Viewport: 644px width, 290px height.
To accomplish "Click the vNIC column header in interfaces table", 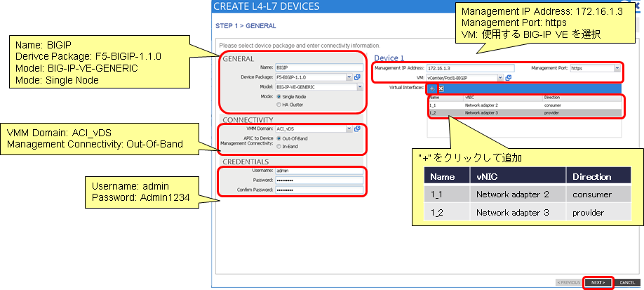I will click(x=503, y=98).
